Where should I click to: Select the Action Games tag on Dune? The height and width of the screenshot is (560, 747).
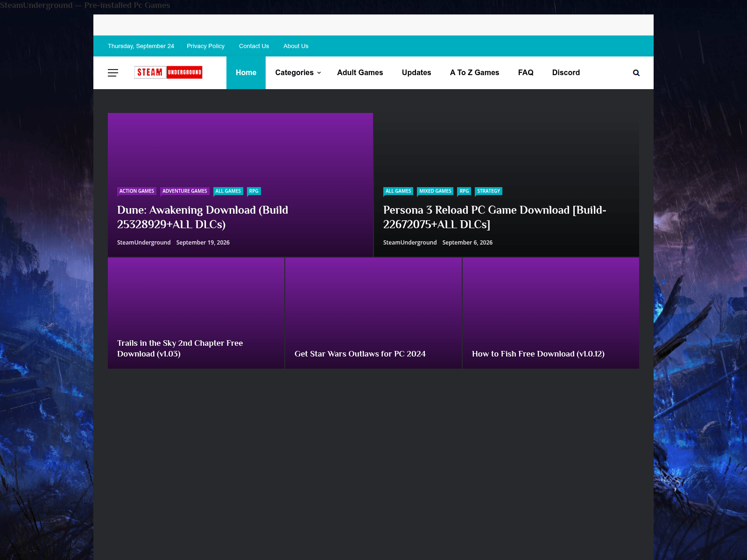[137, 191]
